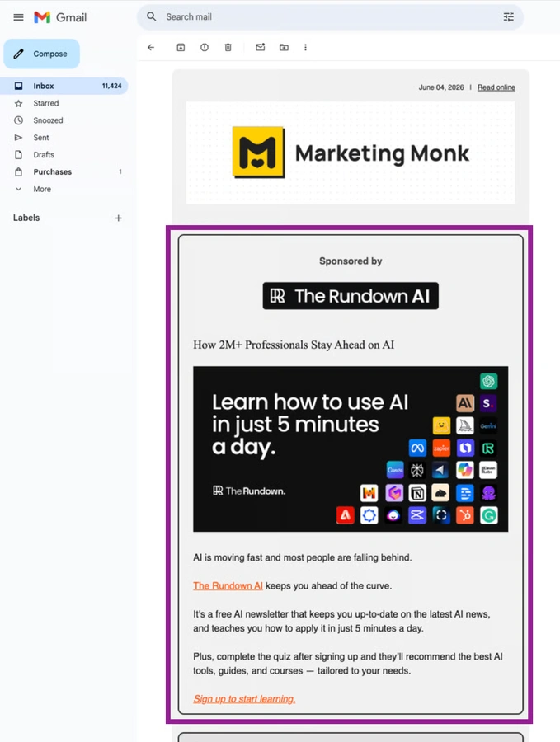
Task: Click the Inbox count 11,424
Action: 111,86
